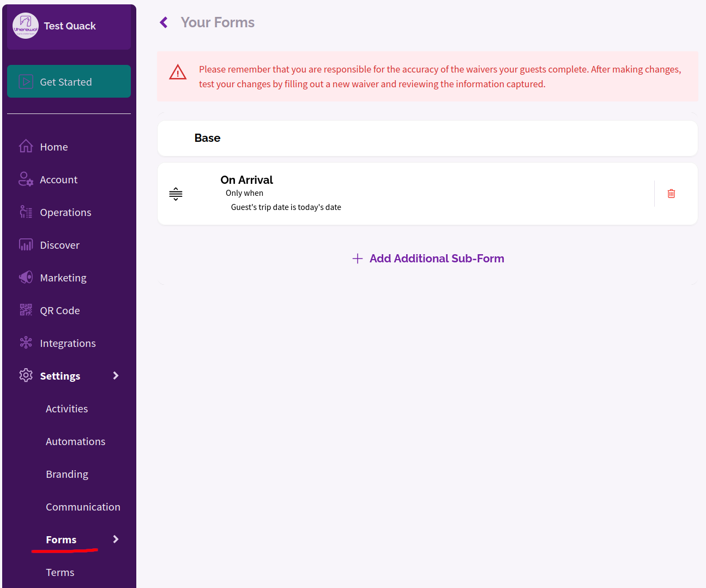Click the Test Quack logo avatar

26,26
